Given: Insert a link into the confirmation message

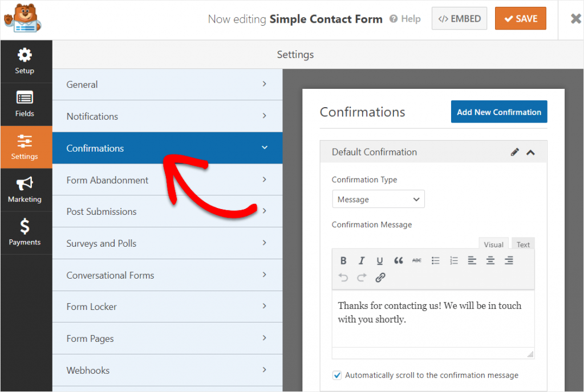Looking at the screenshot, I should point(380,277).
